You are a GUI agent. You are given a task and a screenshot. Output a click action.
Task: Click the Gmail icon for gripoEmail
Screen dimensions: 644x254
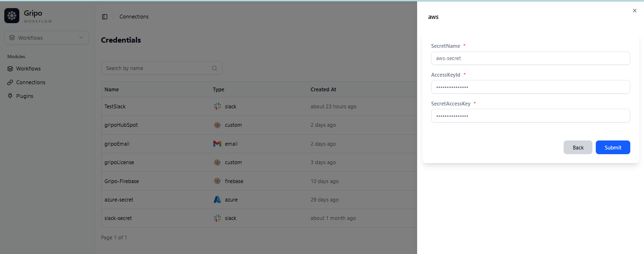click(217, 144)
